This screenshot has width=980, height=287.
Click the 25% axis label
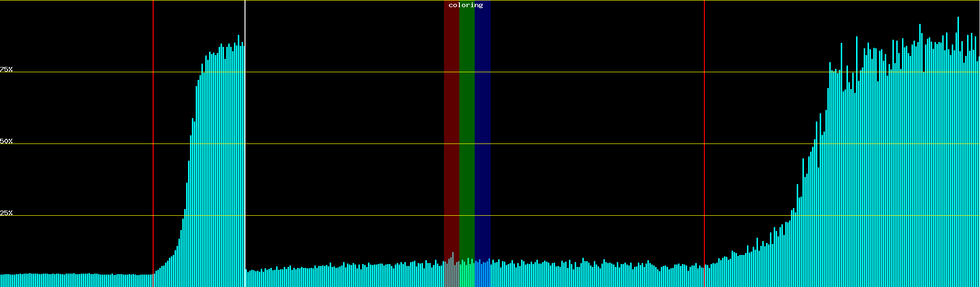6,213
